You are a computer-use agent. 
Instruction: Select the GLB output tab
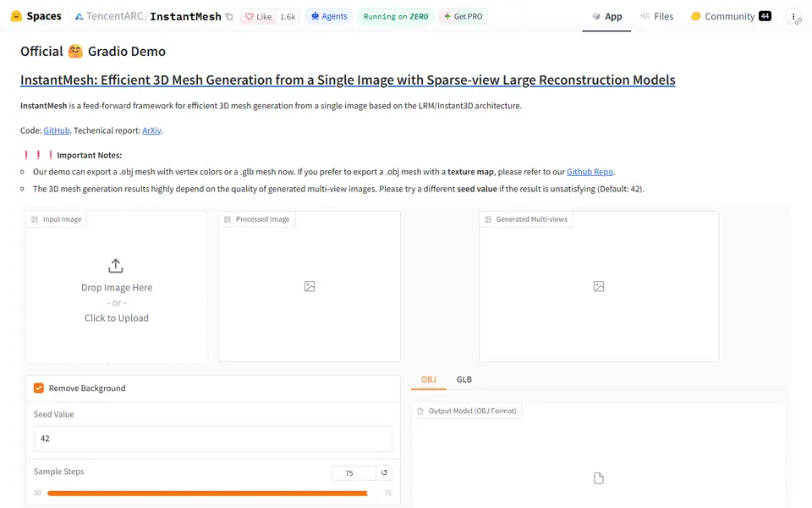(464, 379)
